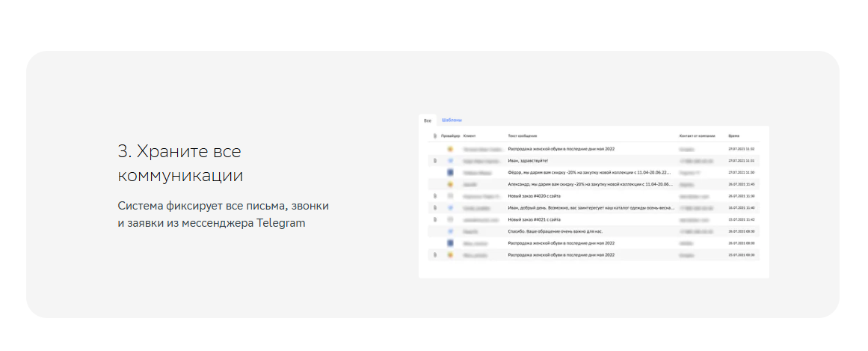Open the "Все" tab
This screenshot has width=868, height=351.
[428, 120]
